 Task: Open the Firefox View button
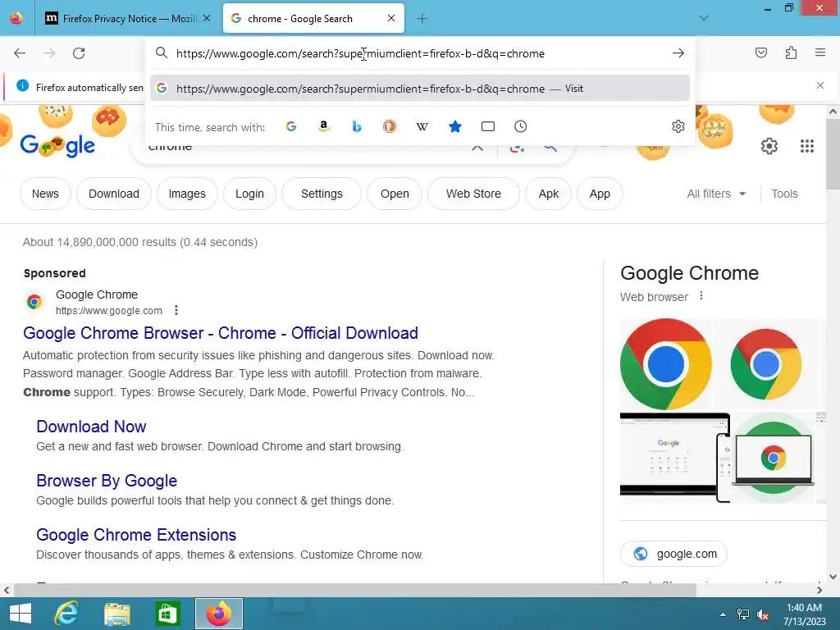click(16, 18)
